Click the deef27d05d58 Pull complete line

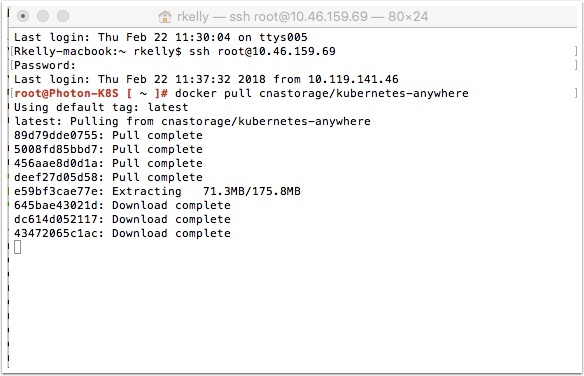tap(108, 177)
